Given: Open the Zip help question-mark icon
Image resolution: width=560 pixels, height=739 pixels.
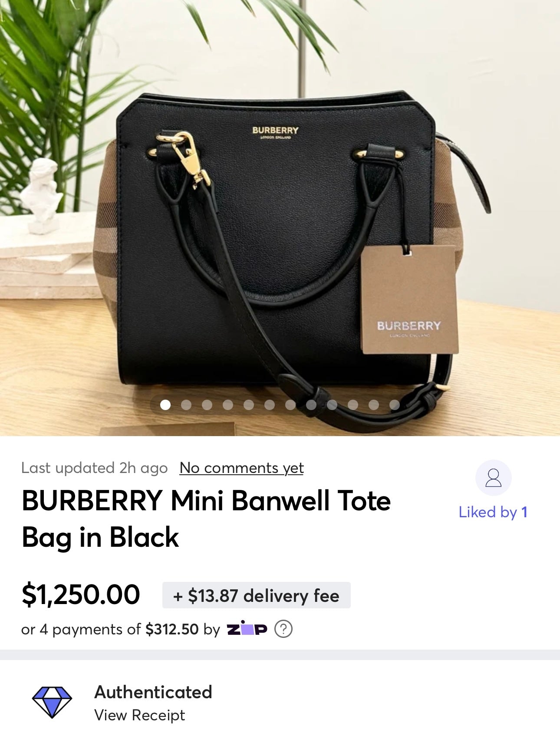Looking at the screenshot, I should [283, 629].
